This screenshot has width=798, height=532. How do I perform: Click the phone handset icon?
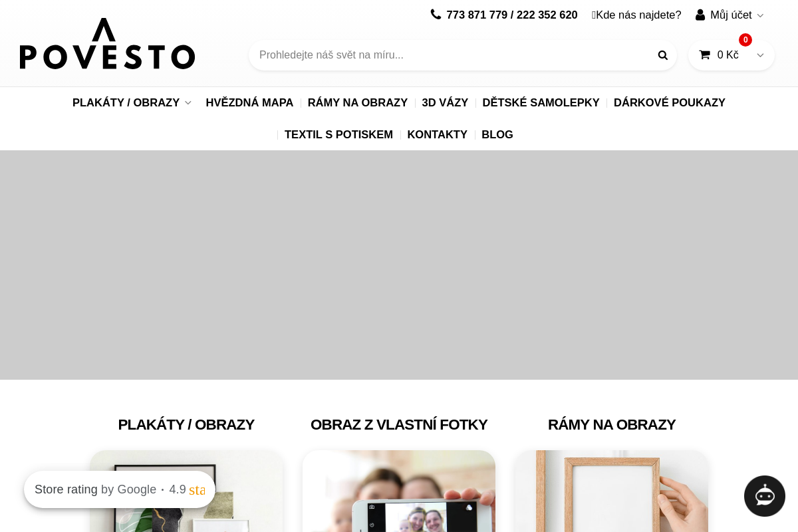[436, 14]
